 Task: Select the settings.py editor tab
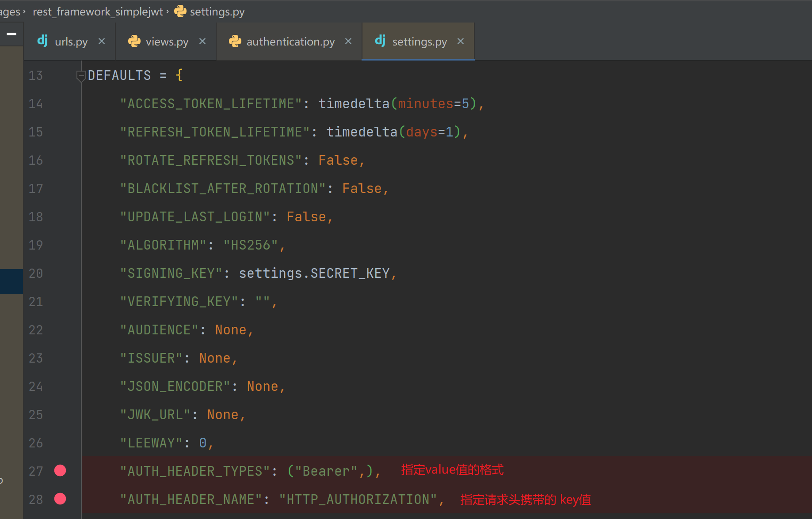(419, 42)
